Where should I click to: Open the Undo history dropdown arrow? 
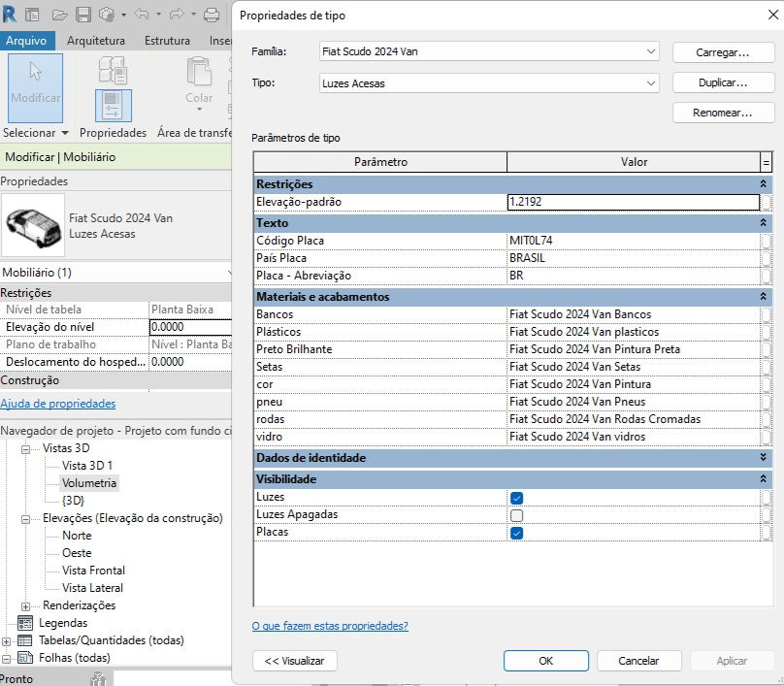click(x=158, y=15)
